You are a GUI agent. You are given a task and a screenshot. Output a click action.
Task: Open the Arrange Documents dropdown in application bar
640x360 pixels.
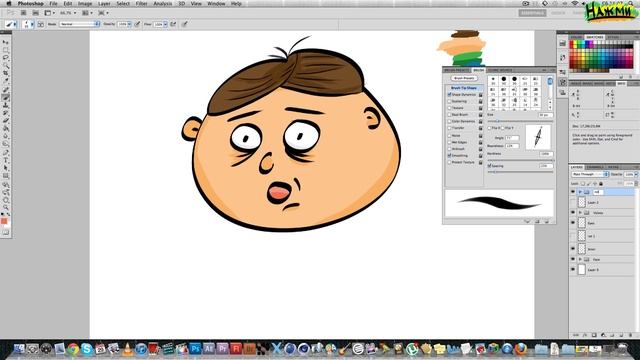click(87, 13)
